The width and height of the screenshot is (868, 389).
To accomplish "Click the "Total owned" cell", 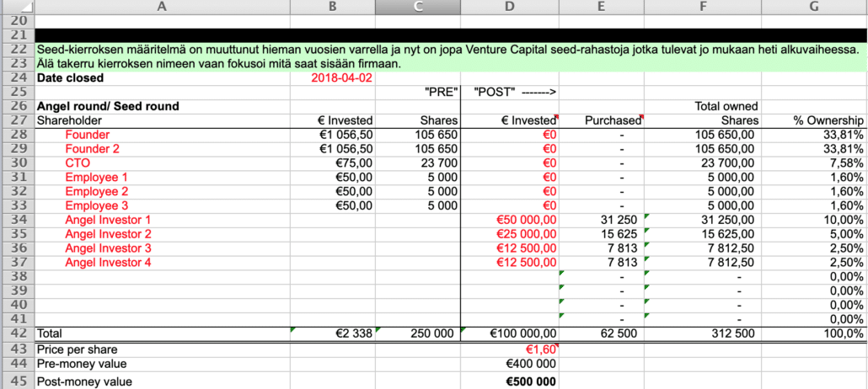I will click(x=703, y=106).
